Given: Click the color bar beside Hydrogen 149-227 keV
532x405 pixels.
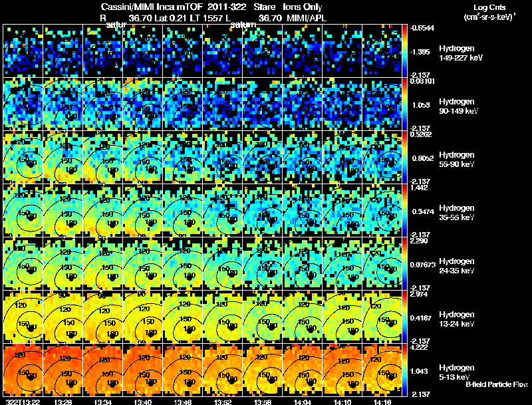Looking at the screenshot, I should click(x=404, y=51).
